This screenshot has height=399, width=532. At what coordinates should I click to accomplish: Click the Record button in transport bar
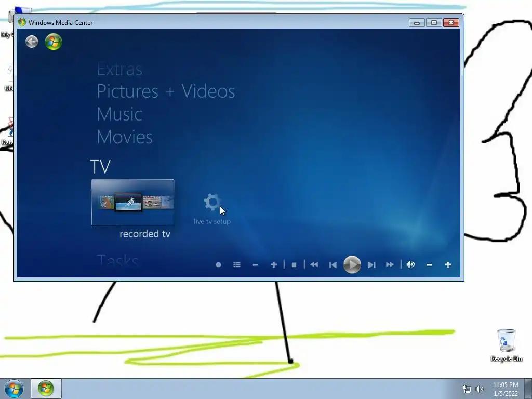[219, 264]
